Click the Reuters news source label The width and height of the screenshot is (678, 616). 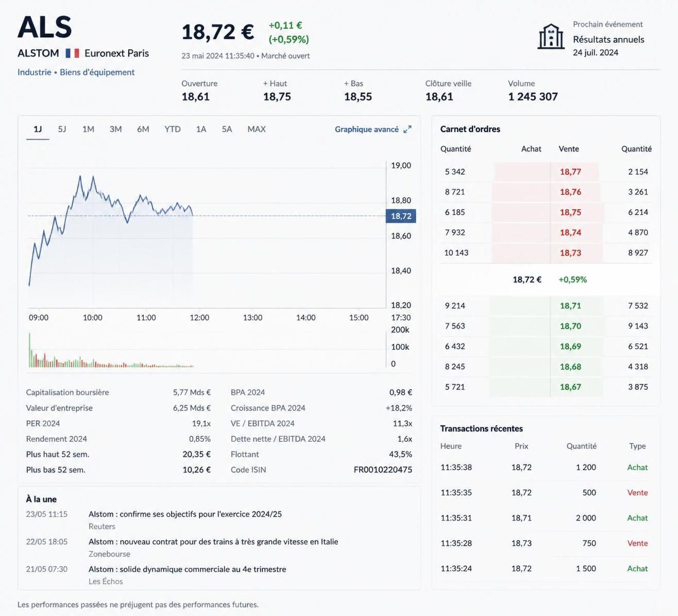pyautogui.click(x=102, y=526)
